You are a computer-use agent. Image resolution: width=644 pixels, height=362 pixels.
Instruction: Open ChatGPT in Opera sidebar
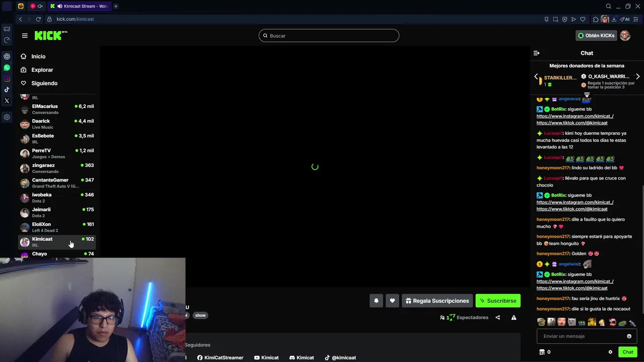coord(7,56)
